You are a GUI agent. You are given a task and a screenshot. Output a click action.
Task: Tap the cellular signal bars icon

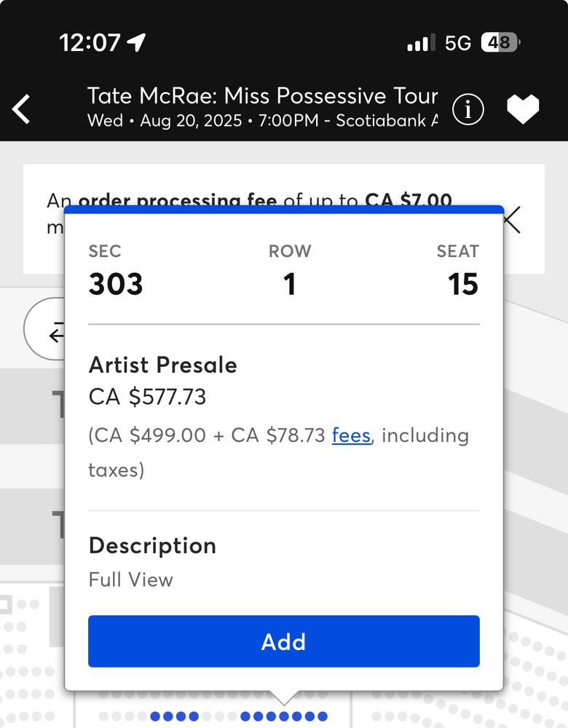[x=422, y=42]
